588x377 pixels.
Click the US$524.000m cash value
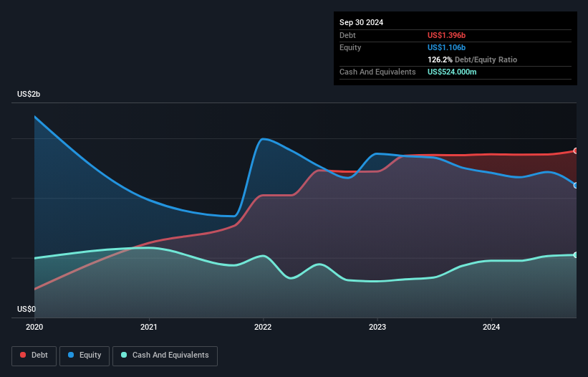click(452, 72)
